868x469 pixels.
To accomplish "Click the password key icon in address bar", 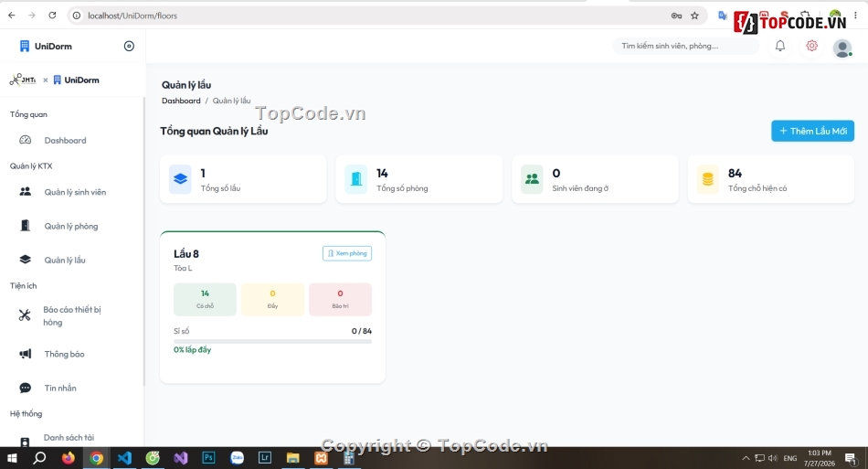I will [676, 16].
